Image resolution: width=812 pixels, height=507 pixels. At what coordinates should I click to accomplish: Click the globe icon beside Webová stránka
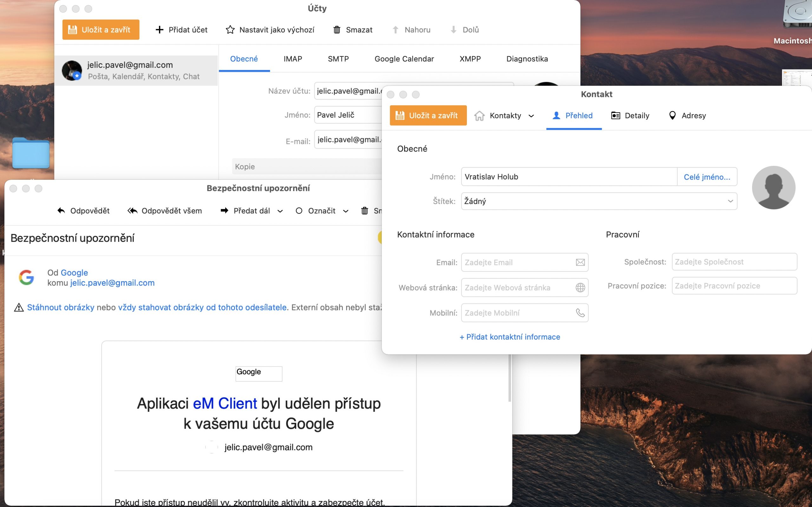click(x=580, y=287)
